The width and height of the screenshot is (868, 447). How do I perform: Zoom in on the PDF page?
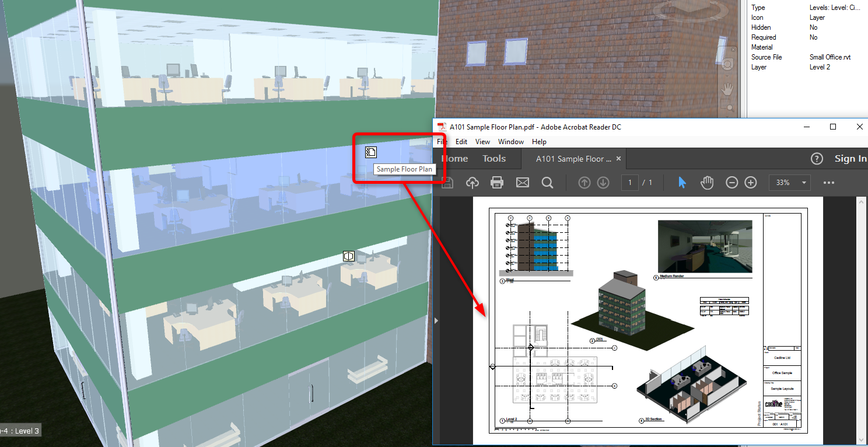coord(751,183)
